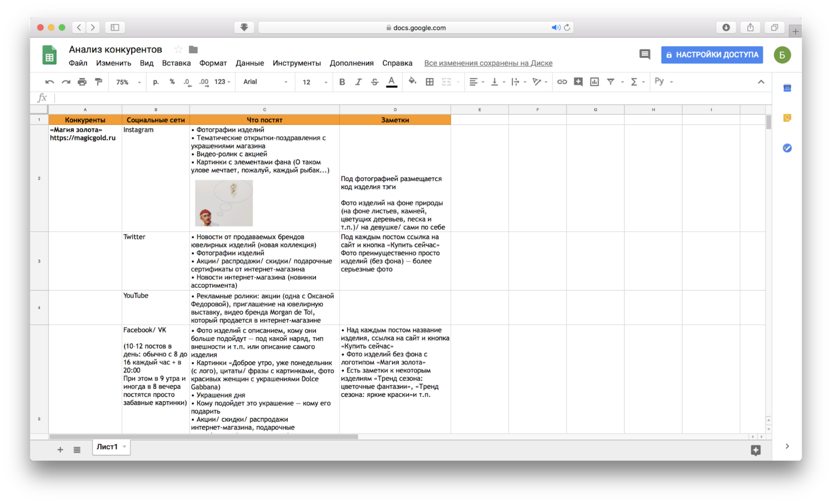Open the horizontal align dropdown
The width and height of the screenshot is (832, 504).
476,82
